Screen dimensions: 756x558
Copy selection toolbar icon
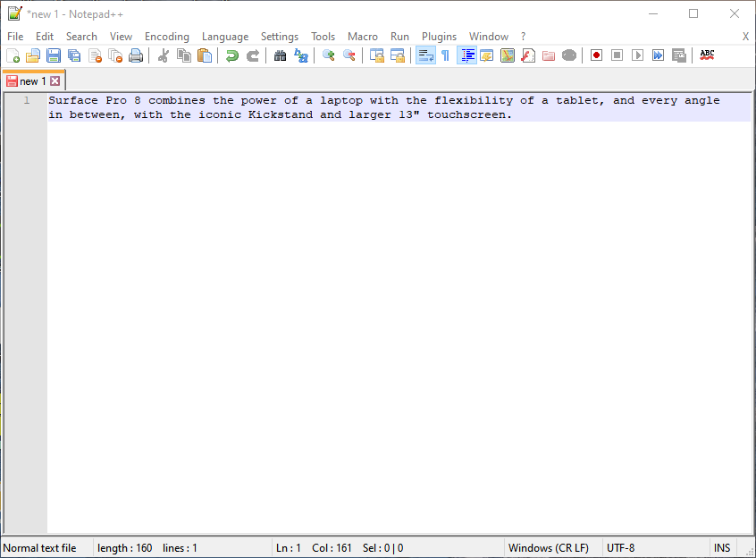184,56
